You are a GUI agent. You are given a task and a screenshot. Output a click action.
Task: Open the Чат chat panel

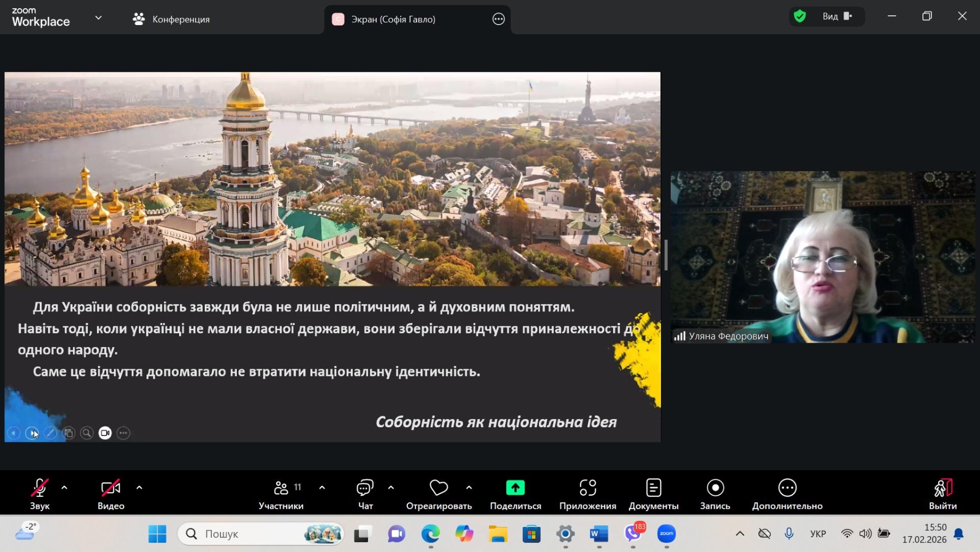365,494
